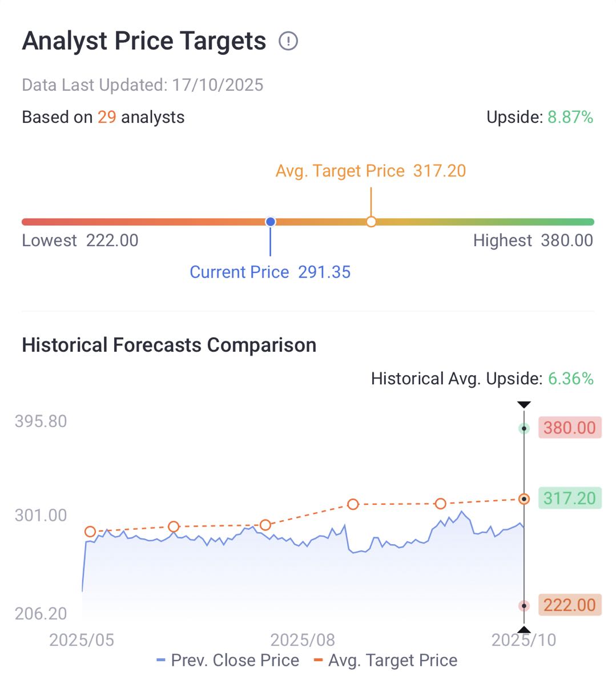Click the red lowest-target dot on chart
Image resolution: width=616 pixels, height=692 pixels.
click(524, 606)
